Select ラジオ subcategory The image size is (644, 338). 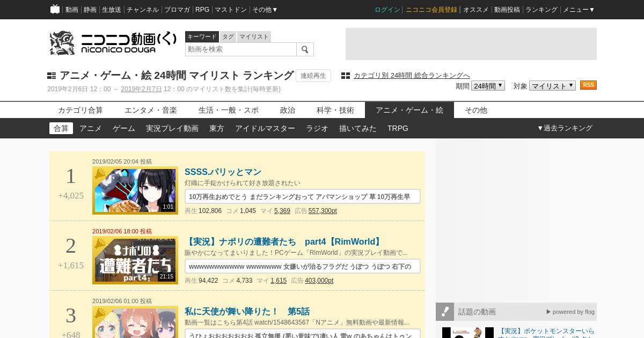click(317, 128)
